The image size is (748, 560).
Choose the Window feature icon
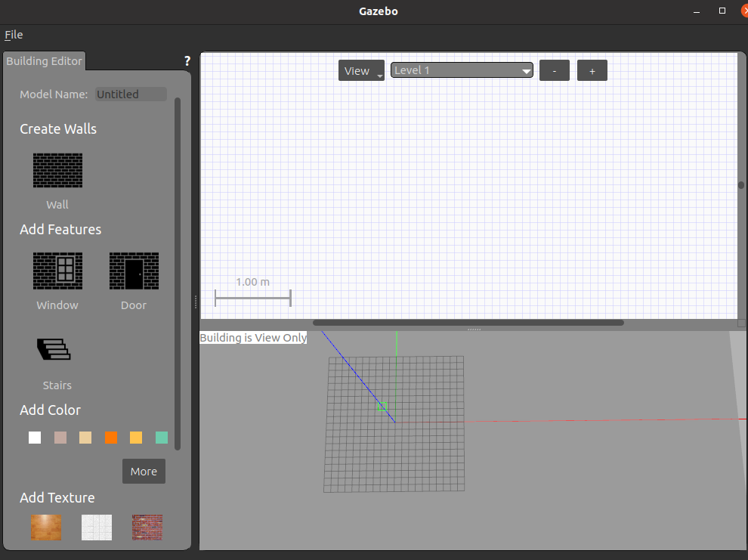pos(57,271)
